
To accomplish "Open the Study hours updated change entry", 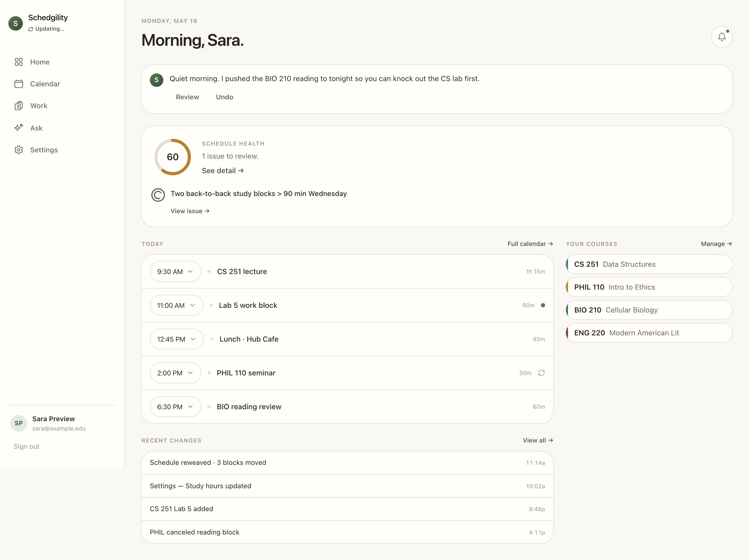I will [x=347, y=486].
